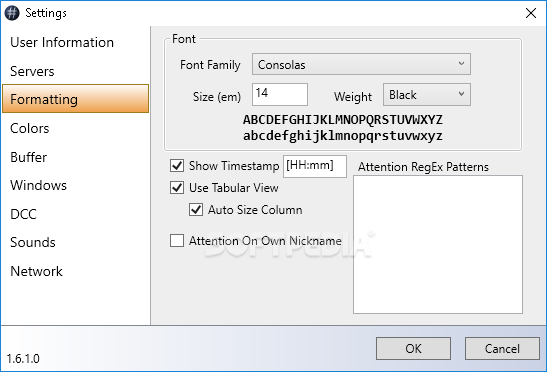
Task: Click the Attention RegEx Patterns text box
Action: [438, 245]
